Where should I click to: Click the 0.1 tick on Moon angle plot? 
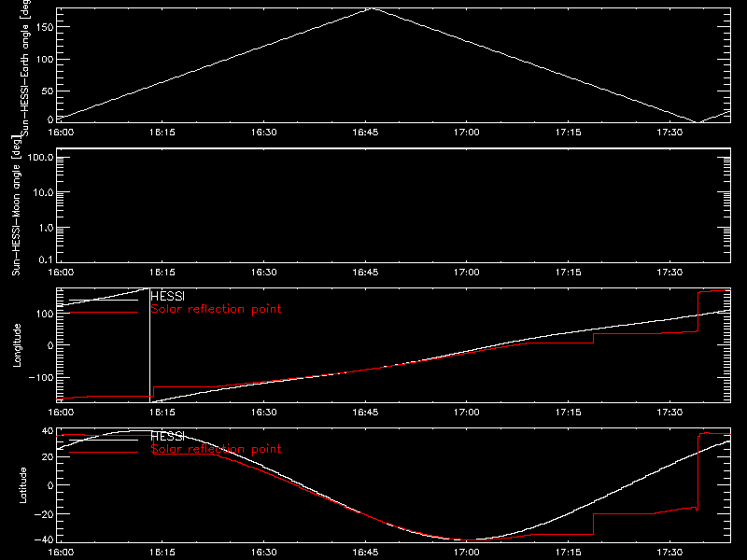pos(46,259)
